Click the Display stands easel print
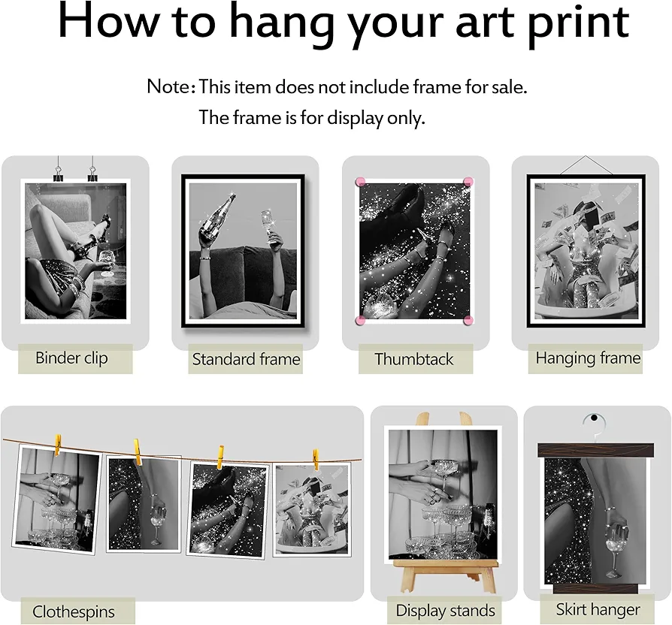672x625 pixels. (443, 494)
